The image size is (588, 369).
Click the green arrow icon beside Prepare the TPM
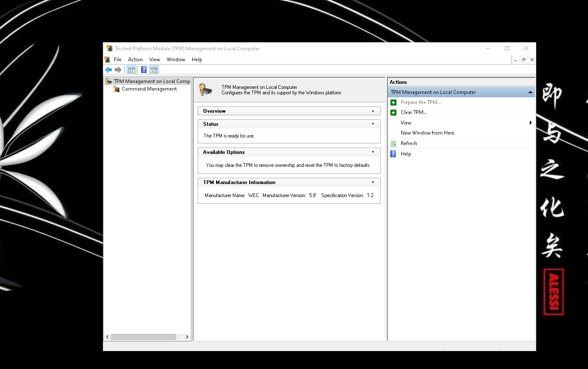click(x=394, y=102)
